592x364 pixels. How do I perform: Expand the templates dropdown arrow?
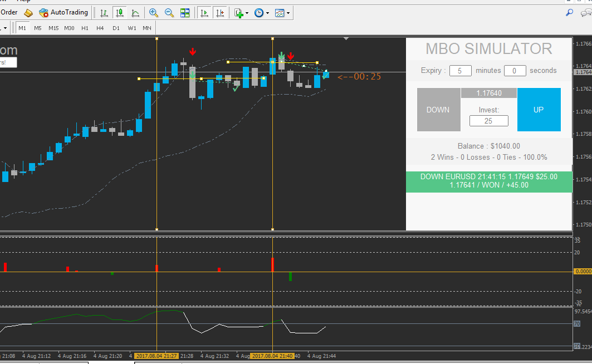tap(288, 13)
